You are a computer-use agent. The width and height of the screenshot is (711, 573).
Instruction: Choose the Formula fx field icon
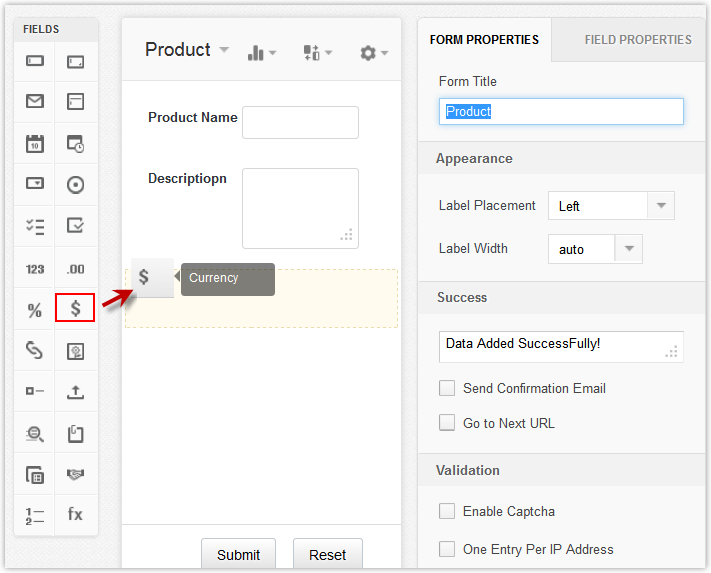click(75, 514)
